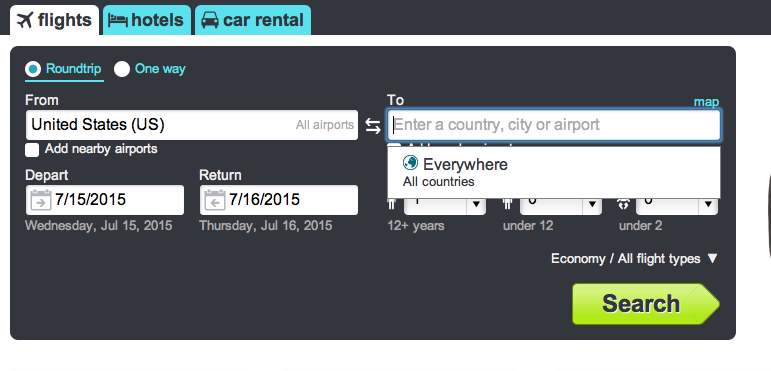Click the Depart calendar icon
This screenshot has height=371, width=771.
click(x=41, y=200)
